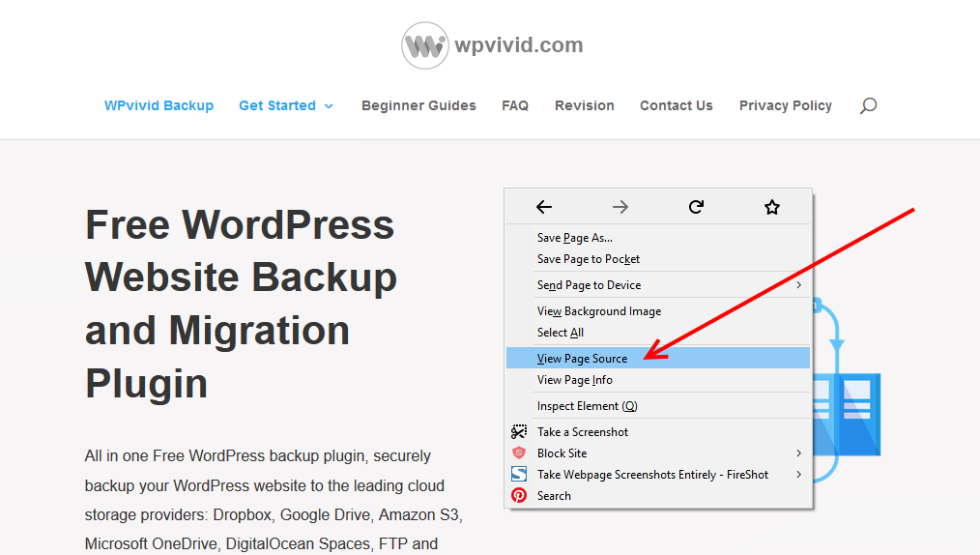The height and width of the screenshot is (555, 980).
Task: Open the Contact Us link
Action: 677,105
